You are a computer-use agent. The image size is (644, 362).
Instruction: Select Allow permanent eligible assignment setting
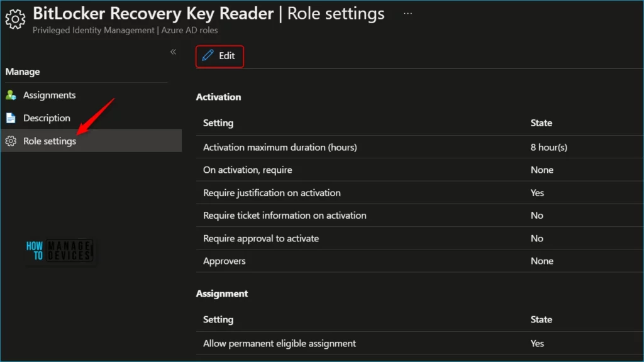(x=279, y=343)
